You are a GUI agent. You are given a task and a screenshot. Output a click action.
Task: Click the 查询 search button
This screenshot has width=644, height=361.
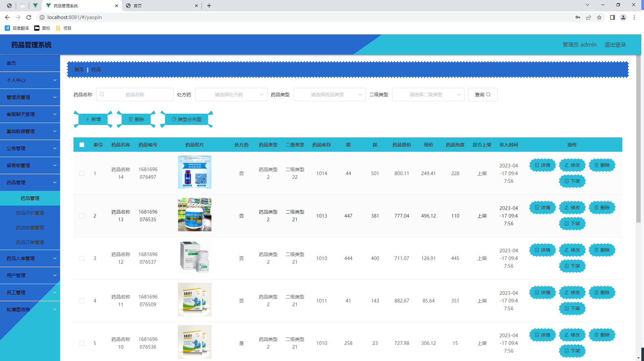pyautogui.click(x=483, y=95)
